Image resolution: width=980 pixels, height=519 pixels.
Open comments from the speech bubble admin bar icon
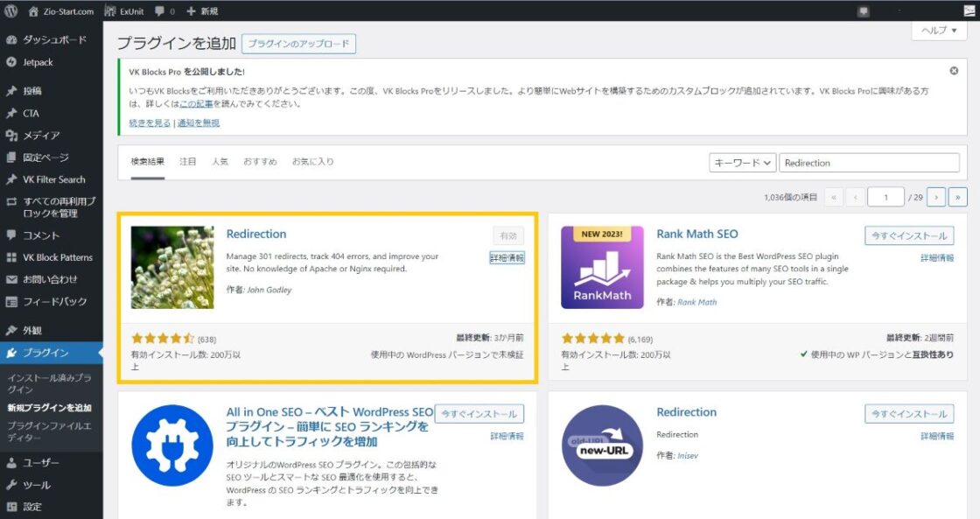pos(158,11)
